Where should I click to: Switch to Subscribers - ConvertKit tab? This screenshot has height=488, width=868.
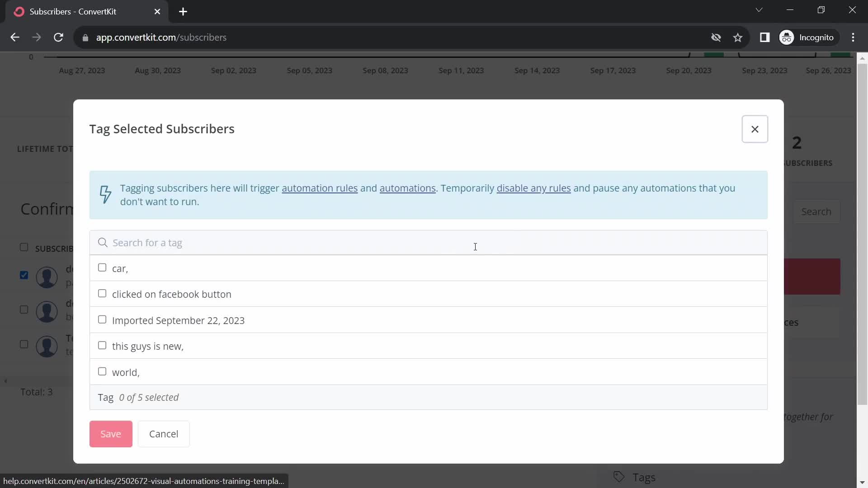click(72, 12)
